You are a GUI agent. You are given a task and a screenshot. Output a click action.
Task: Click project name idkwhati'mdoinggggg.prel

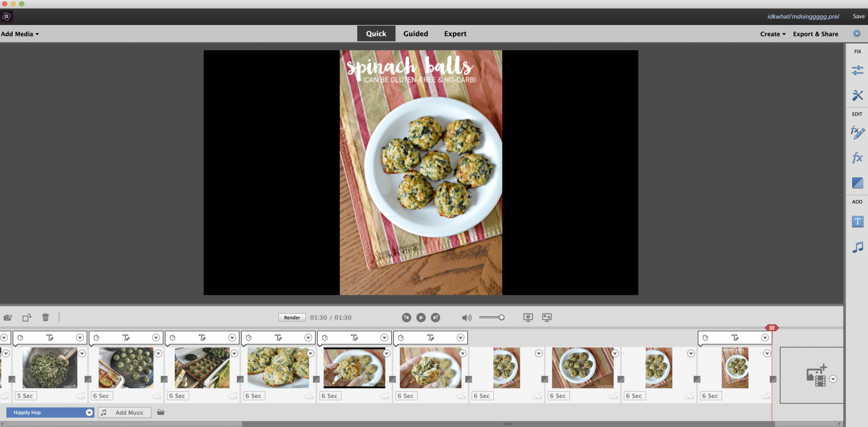click(x=803, y=16)
